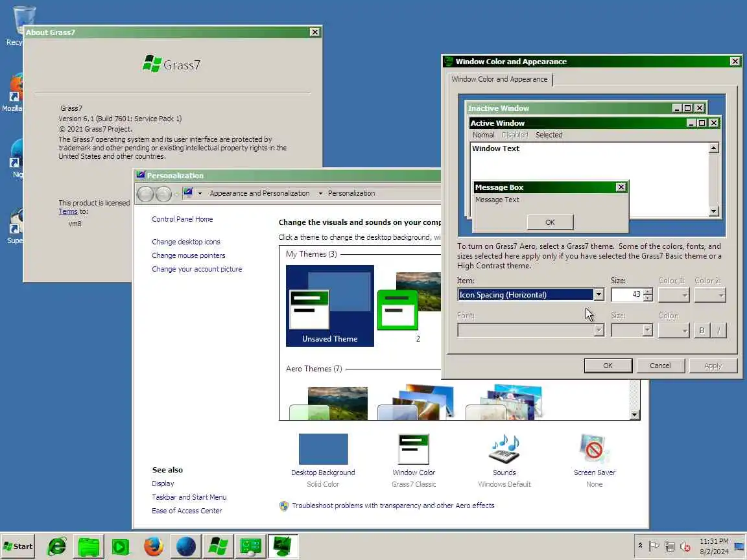The image size is (747, 560).
Task: Open Change desktop icons link
Action: pos(186,242)
